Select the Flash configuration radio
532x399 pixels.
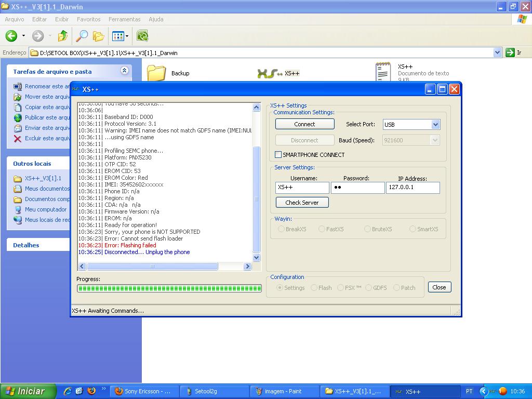point(314,288)
